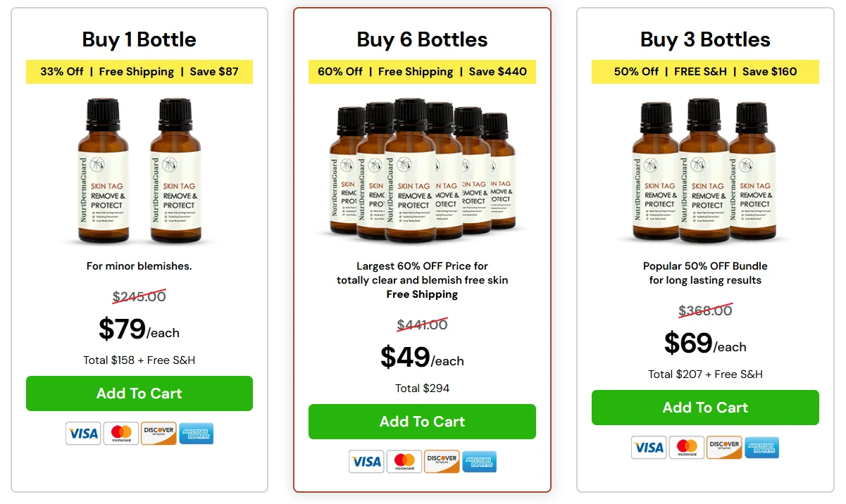Click the $69 each price text

(704, 344)
